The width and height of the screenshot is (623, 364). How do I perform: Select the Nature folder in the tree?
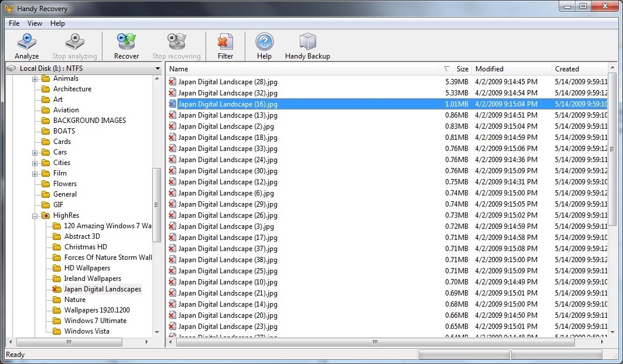(75, 299)
